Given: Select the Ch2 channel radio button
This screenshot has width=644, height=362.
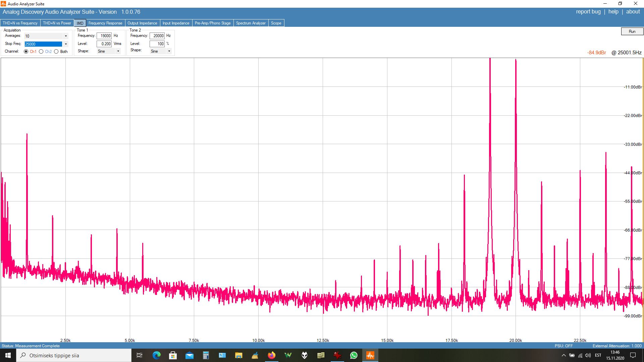Looking at the screenshot, I should [41, 52].
